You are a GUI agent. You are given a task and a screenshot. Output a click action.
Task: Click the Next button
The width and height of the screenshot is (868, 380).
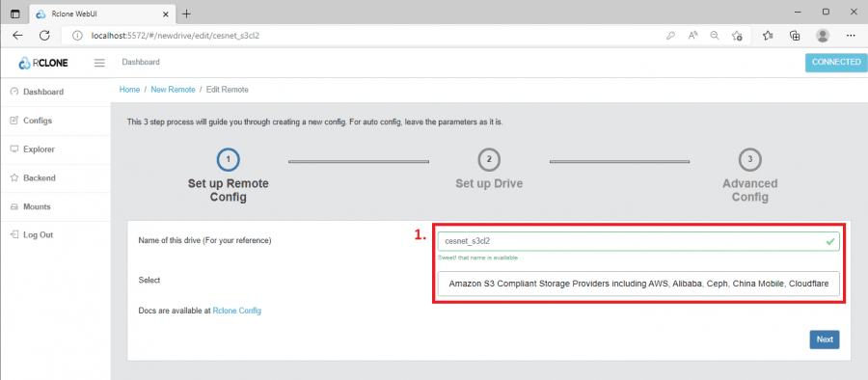click(825, 339)
